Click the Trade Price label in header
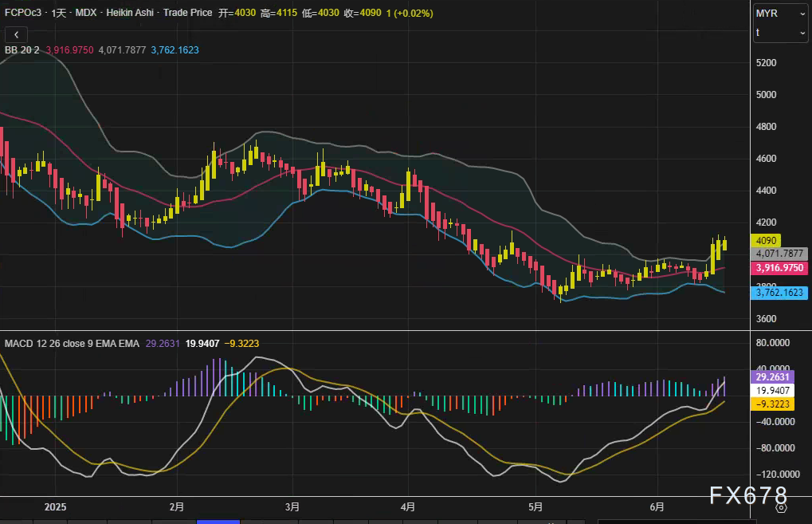Image resolution: width=812 pixels, height=524 pixels. [x=188, y=14]
